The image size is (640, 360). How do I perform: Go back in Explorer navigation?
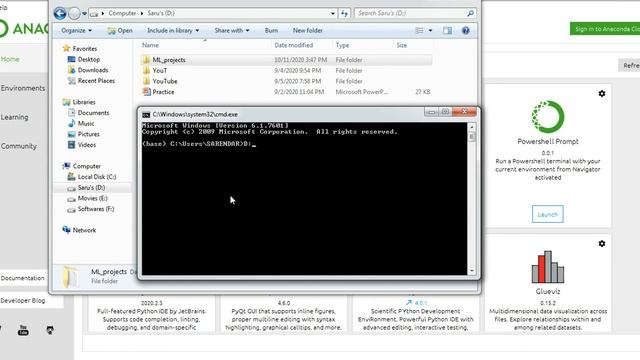[x=60, y=13]
